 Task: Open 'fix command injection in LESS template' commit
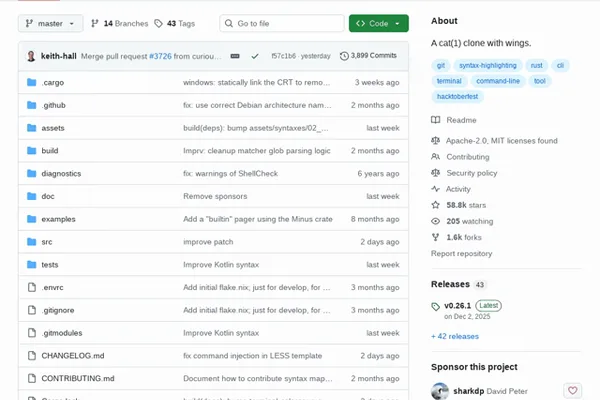253,356
